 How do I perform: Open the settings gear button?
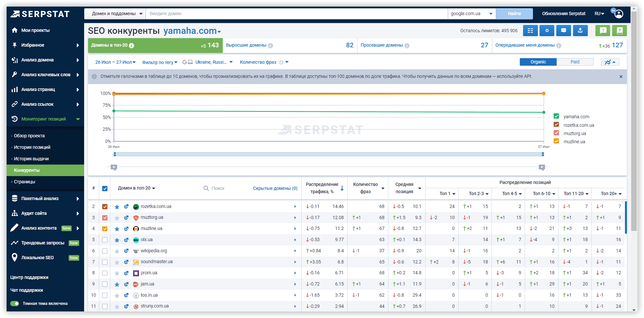point(547,31)
